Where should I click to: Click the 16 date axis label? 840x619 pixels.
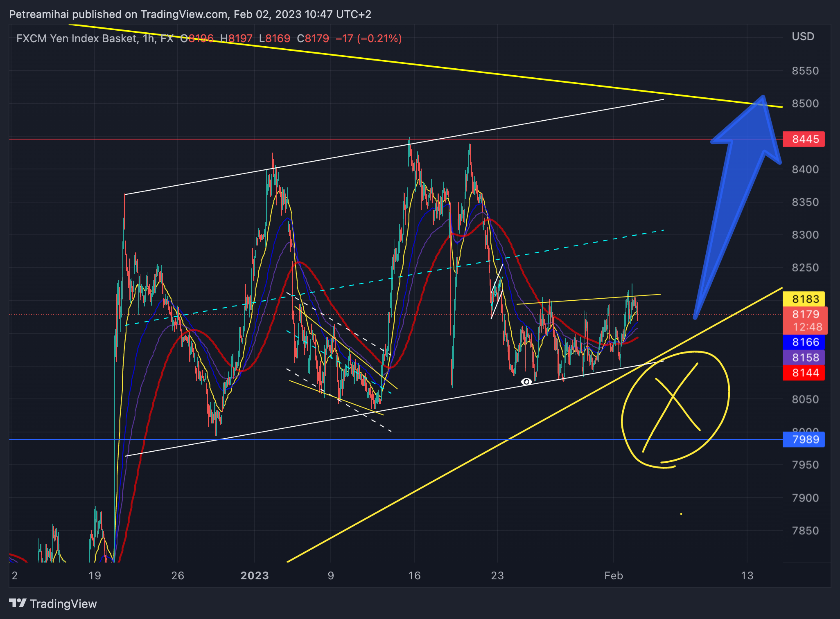414,576
